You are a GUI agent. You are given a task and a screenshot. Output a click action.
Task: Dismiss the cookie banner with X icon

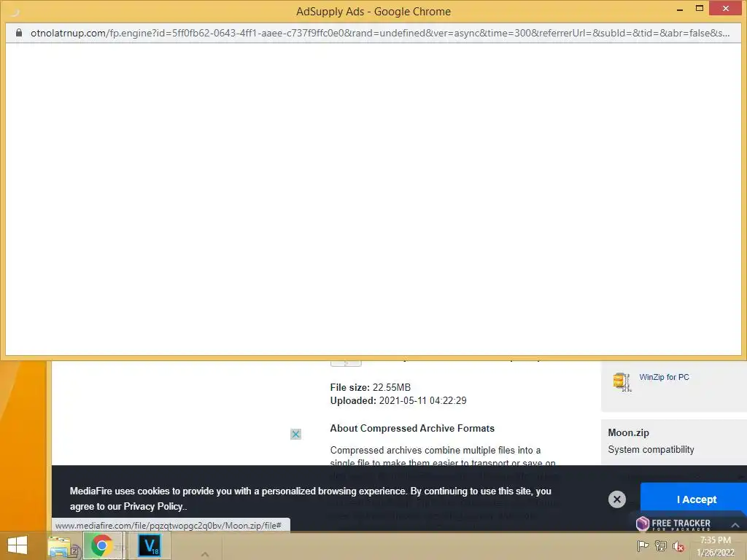(x=617, y=499)
